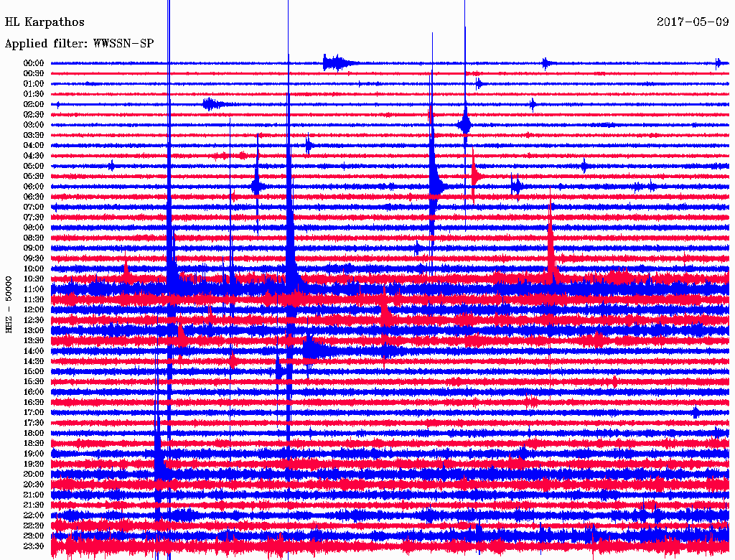The image size is (735, 560).
Task: Select the 11:00 time label
Action: tap(34, 289)
